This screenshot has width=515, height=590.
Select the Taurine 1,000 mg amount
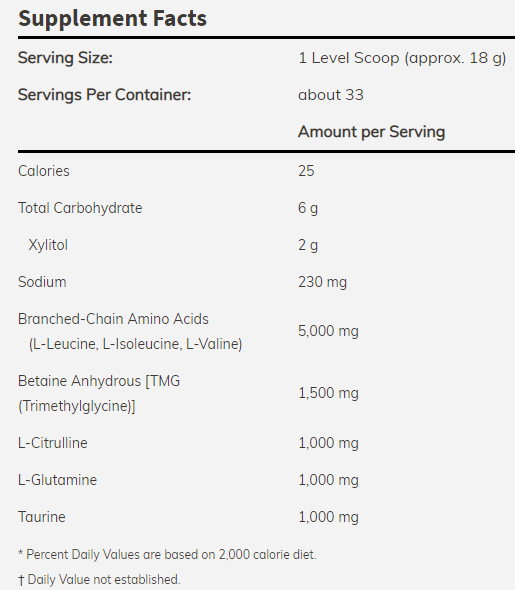coord(328,517)
